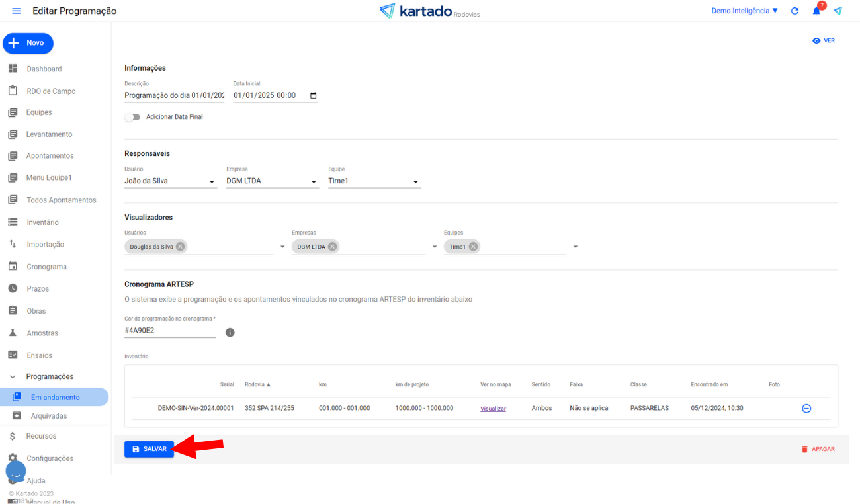Collapse the Programações sidebar section
The height and width of the screenshot is (504, 860).
13,377
